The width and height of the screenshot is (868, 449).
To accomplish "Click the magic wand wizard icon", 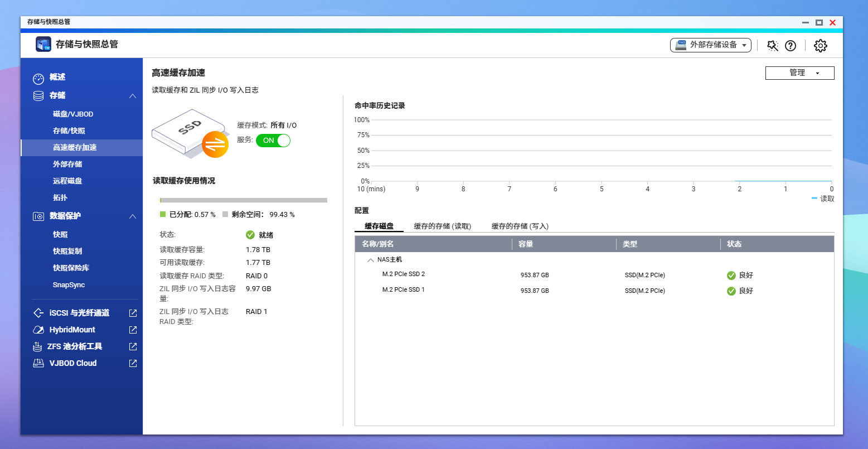I will (x=772, y=46).
